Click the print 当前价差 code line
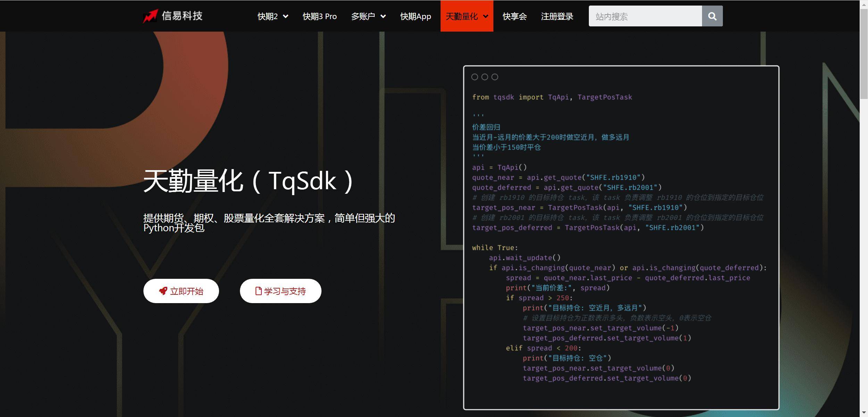 (558, 288)
